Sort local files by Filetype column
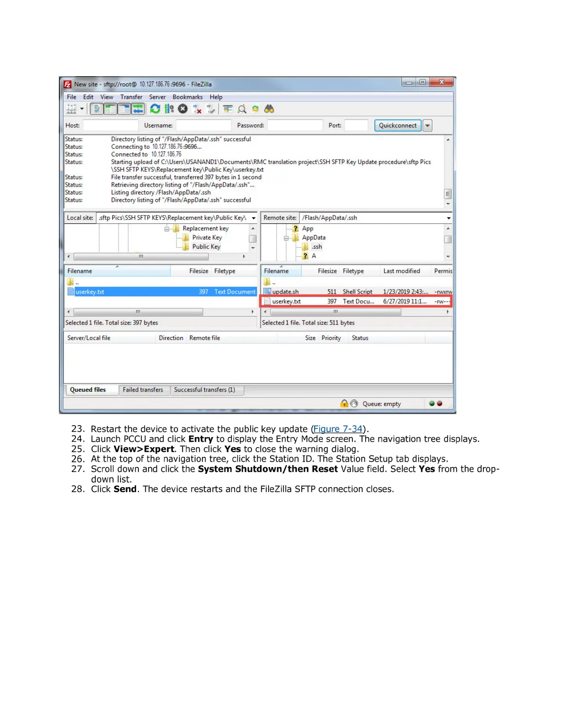 point(234,271)
